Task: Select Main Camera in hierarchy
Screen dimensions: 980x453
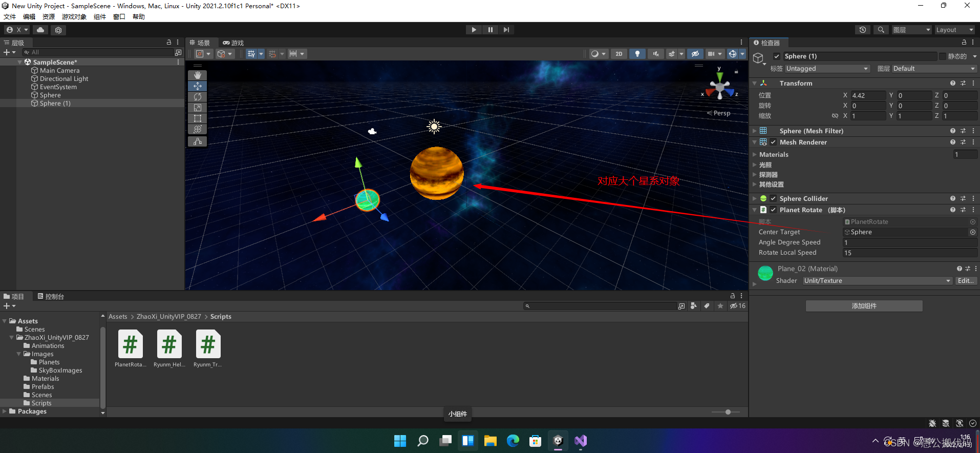Action: click(59, 70)
